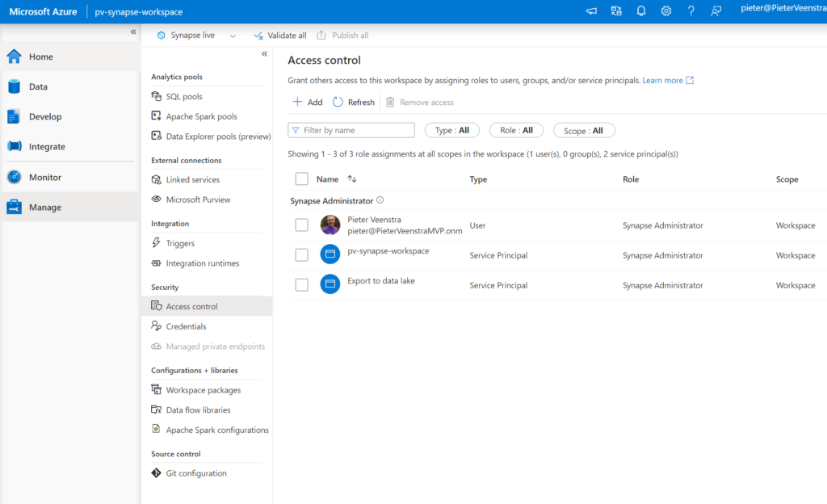The image size is (827, 504).
Task: Open the Scope : All filter
Action: [584, 130]
